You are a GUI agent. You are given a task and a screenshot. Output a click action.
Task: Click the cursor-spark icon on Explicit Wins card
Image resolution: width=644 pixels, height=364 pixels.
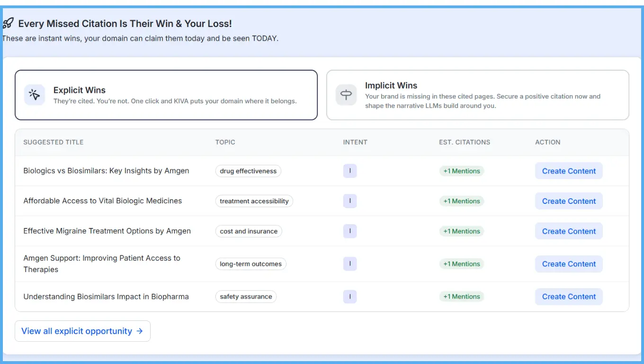[34, 95]
